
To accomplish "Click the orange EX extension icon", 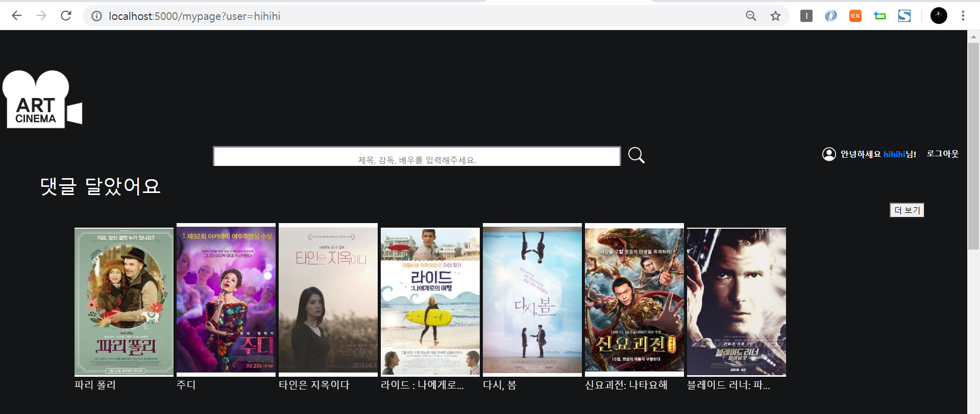I will pyautogui.click(x=855, y=16).
